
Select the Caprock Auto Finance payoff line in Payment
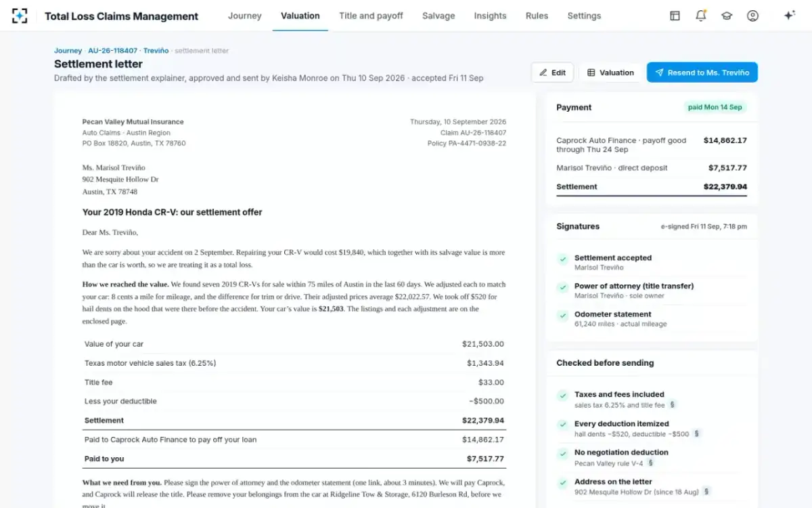click(651, 145)
